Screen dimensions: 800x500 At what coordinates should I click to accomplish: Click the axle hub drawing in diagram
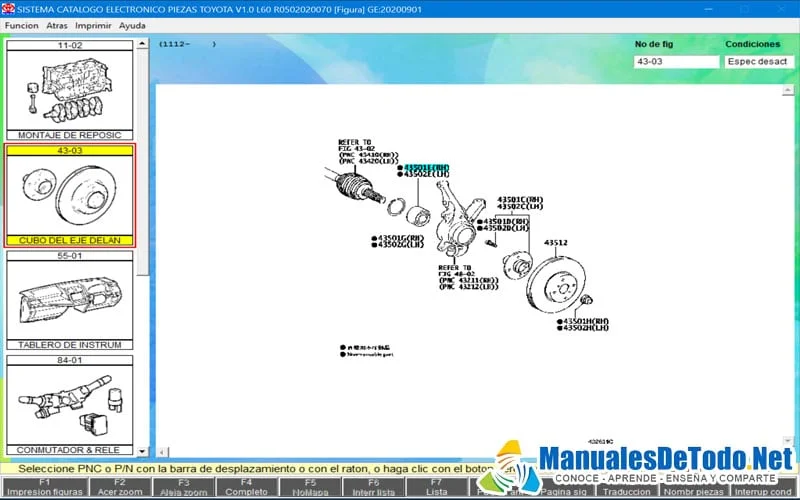pyautogui.click(x=517, y=265)
